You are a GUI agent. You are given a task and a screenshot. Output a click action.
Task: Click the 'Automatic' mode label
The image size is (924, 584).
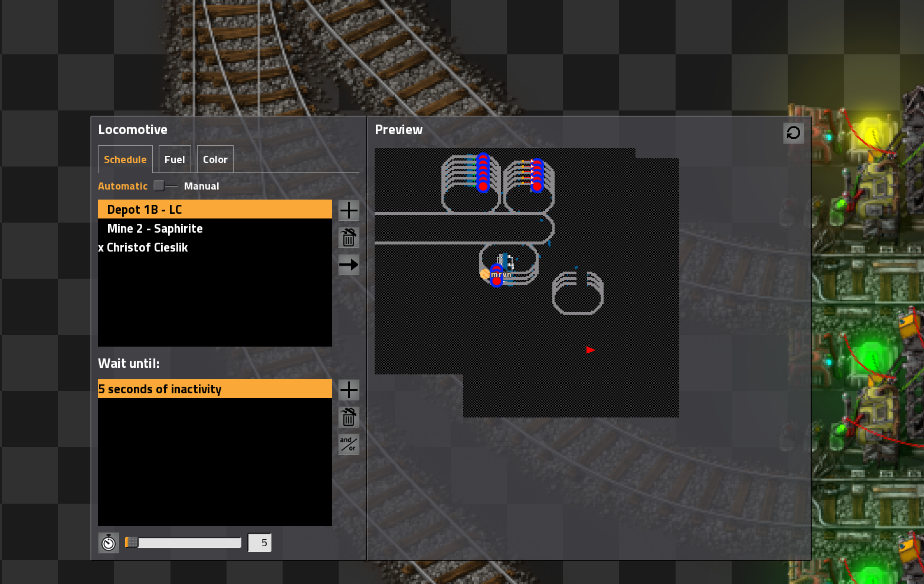(x=123, y=186)
